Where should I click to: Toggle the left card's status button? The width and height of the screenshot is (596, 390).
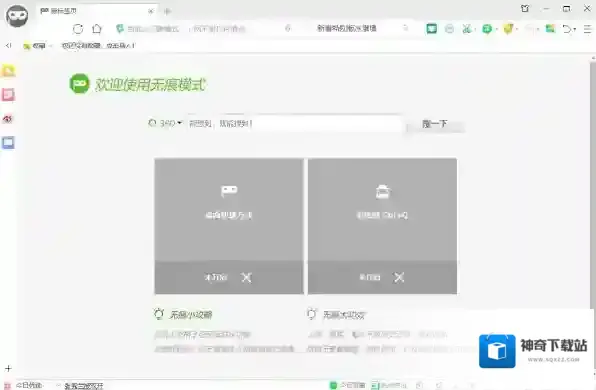229,277
